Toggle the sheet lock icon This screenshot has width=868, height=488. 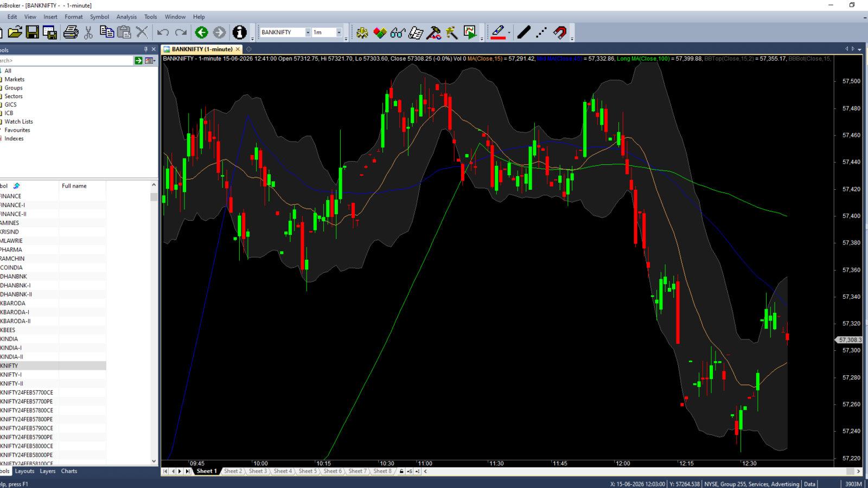pos(401,471)
